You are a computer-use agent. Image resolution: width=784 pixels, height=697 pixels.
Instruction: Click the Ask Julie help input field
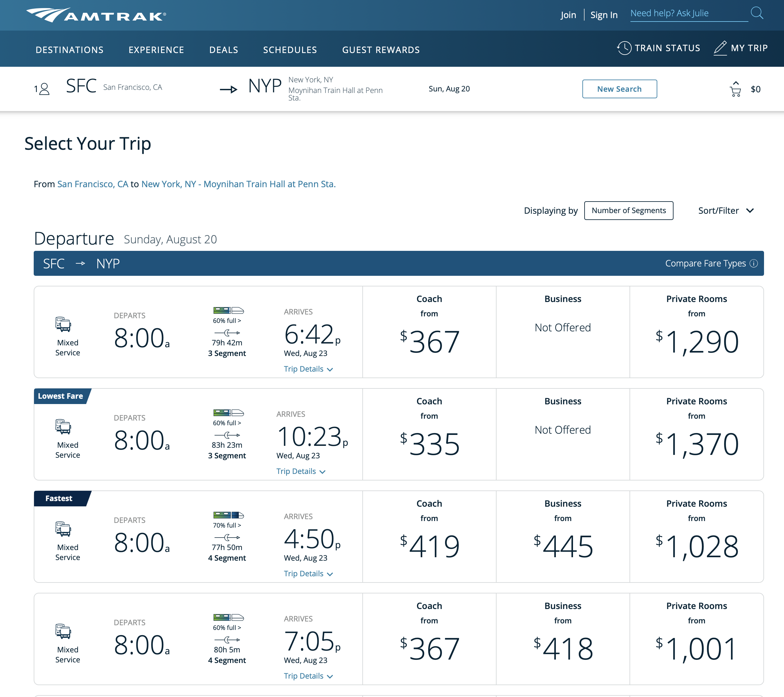coord(688,13)
